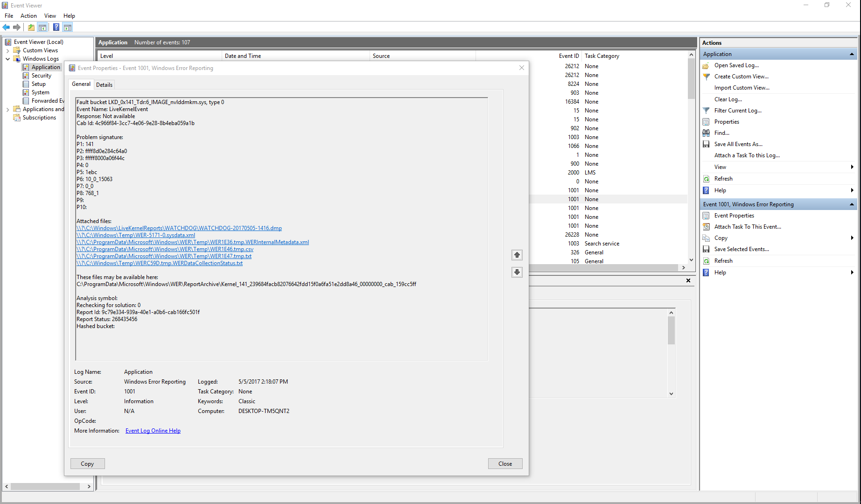Open the View menu

point(50,16)
